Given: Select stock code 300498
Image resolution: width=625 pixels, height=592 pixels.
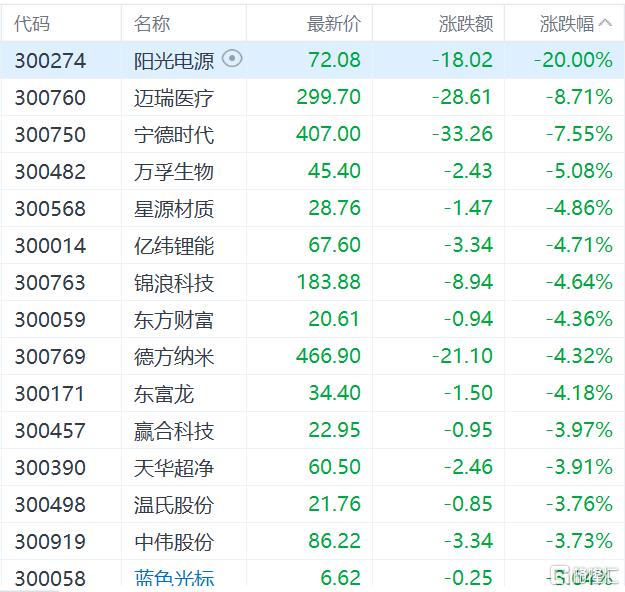Looking at the screenshot, I should (50, 504).
